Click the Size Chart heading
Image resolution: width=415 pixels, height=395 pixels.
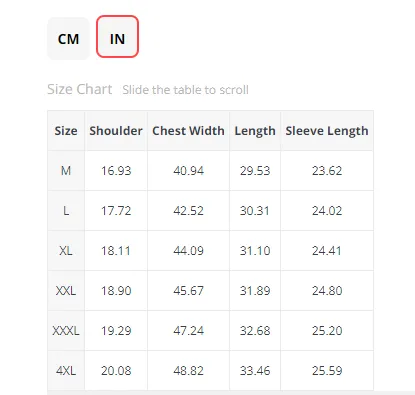[80, 89]
